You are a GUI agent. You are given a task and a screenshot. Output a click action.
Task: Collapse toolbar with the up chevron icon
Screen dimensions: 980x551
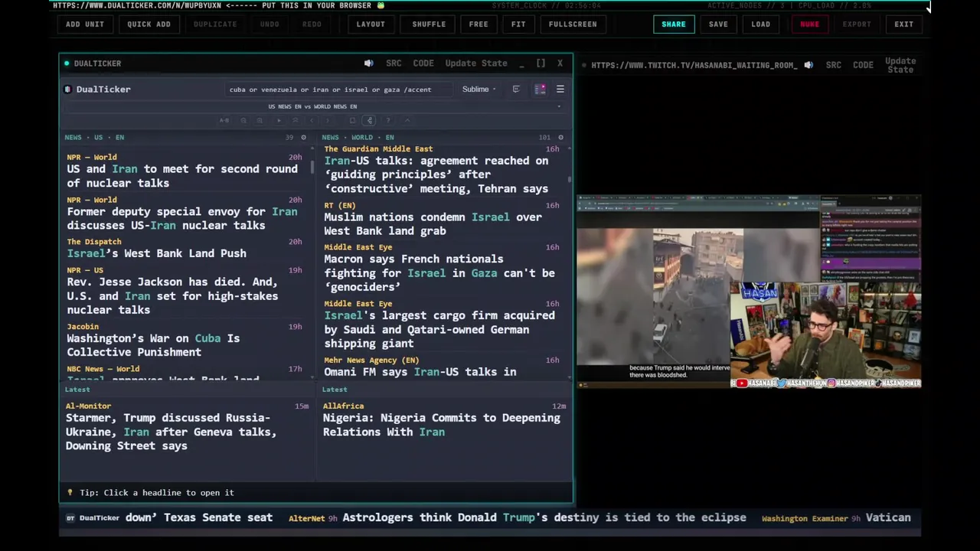[407, 120]
